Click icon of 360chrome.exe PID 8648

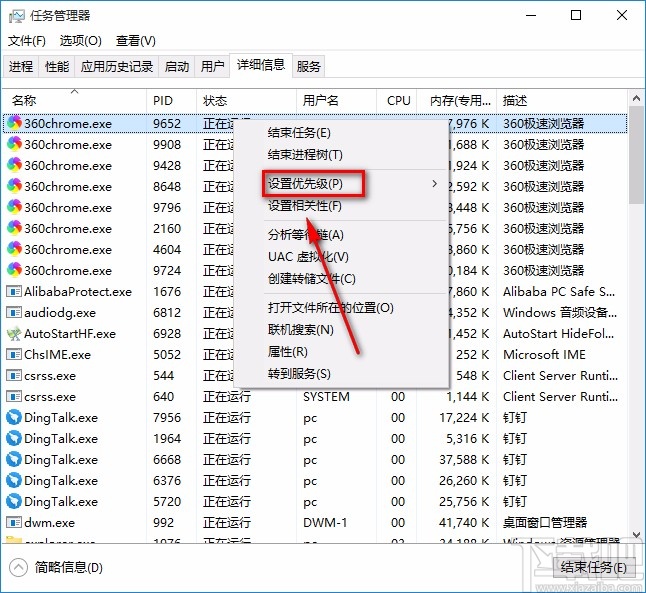point(14,186)
